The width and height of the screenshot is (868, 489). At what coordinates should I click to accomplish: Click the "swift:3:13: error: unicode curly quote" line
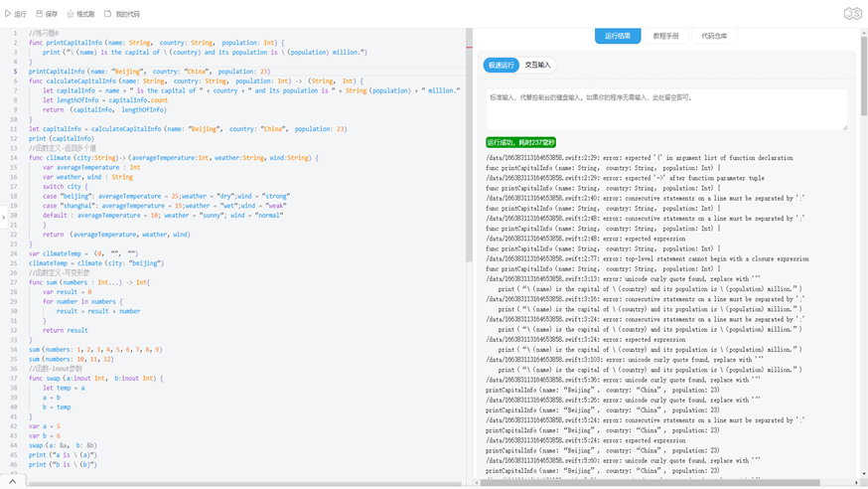click(623, 279)
